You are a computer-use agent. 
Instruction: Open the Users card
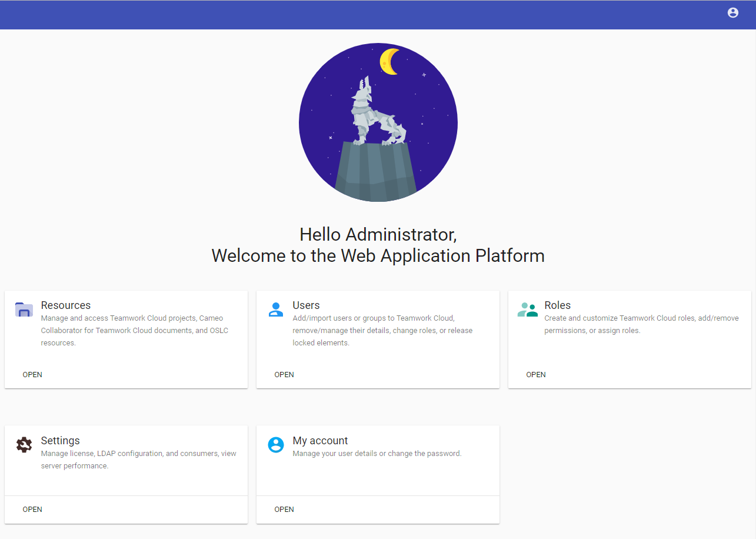(x=284, y=375)
